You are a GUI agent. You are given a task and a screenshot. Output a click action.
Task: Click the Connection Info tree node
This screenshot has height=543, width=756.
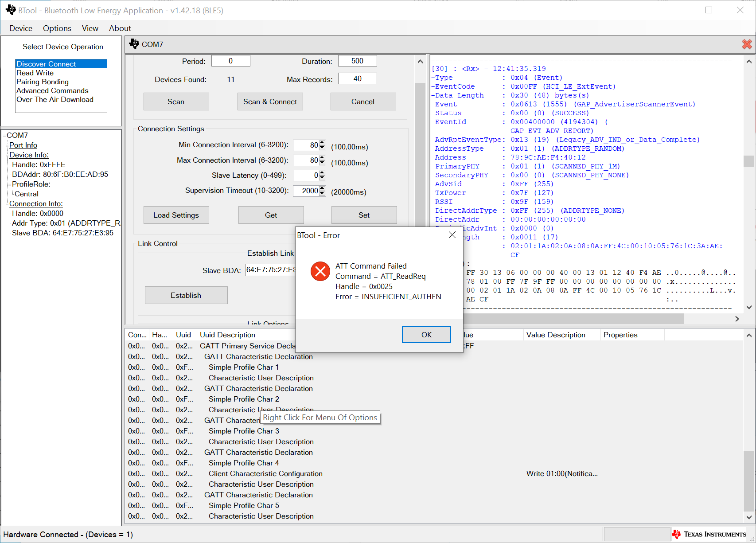[36, 203]
